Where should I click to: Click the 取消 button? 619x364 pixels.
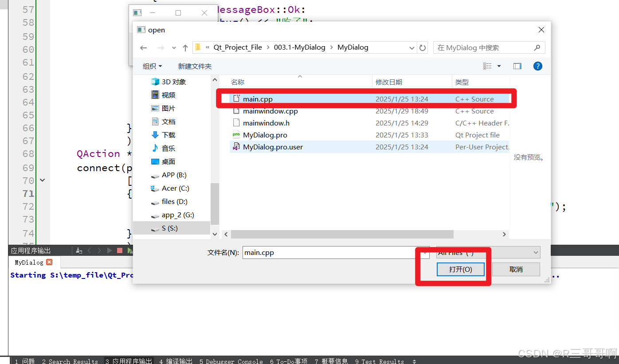[x=516, y=269]
